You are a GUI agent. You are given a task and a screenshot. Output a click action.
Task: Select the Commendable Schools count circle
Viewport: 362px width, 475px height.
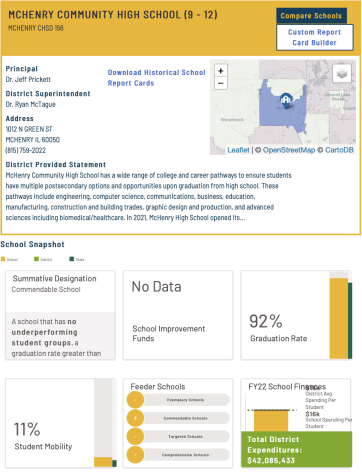click(x=135, y=418)
